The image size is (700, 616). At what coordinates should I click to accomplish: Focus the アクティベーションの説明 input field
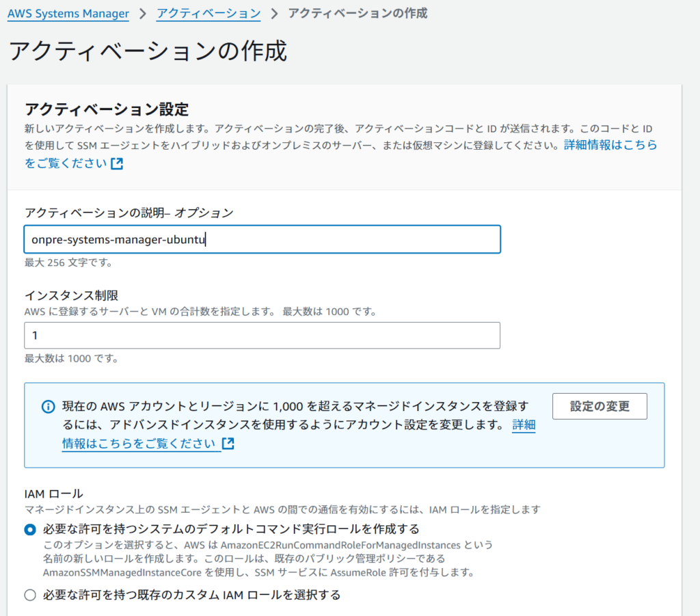[x=262, y=240]
